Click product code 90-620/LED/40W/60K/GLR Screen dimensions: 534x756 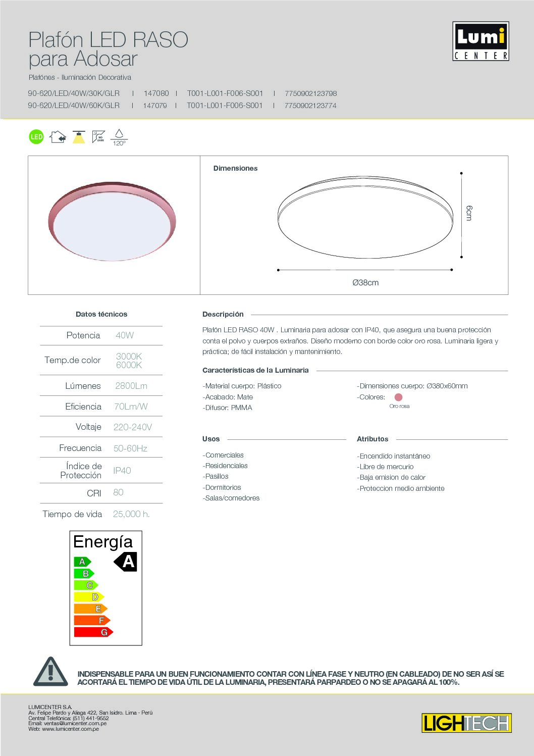click(x=74, y=106)
